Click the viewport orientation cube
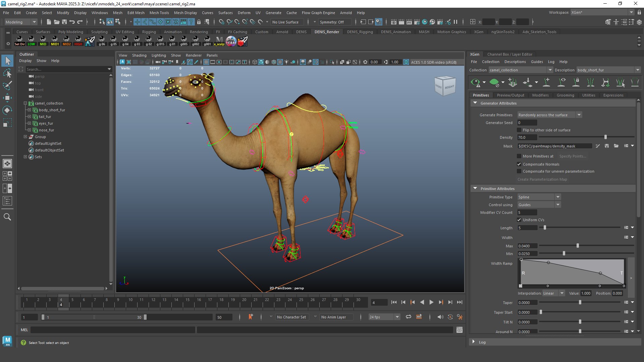The height and width of the screenshot is (362, 644). tap(445, 86)
